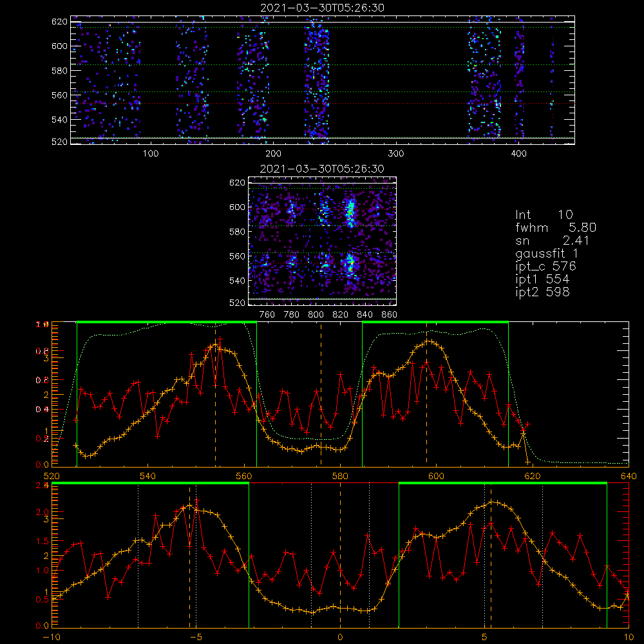644x644 pixels.
Task: Click the 'ipt_c 576' text
Action: pyautogui.click(x=546, y=266)
